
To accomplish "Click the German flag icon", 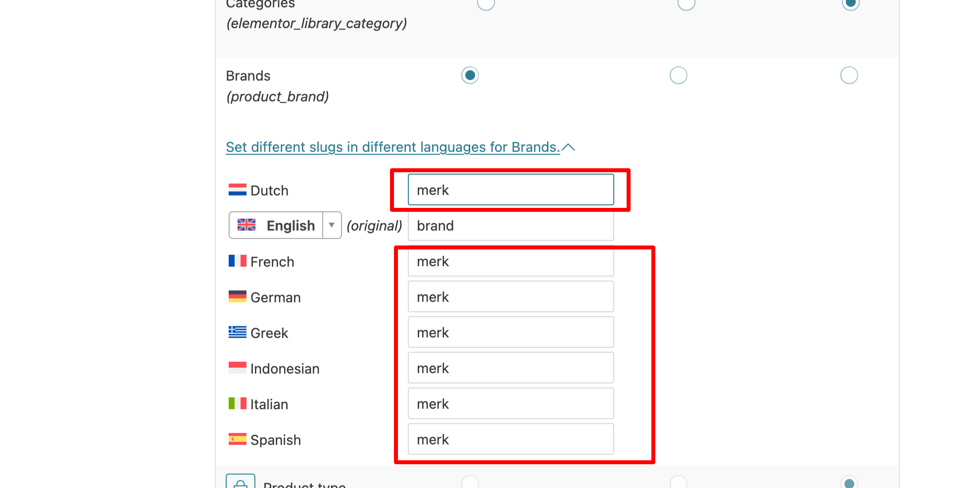I will tap(238, 296).
